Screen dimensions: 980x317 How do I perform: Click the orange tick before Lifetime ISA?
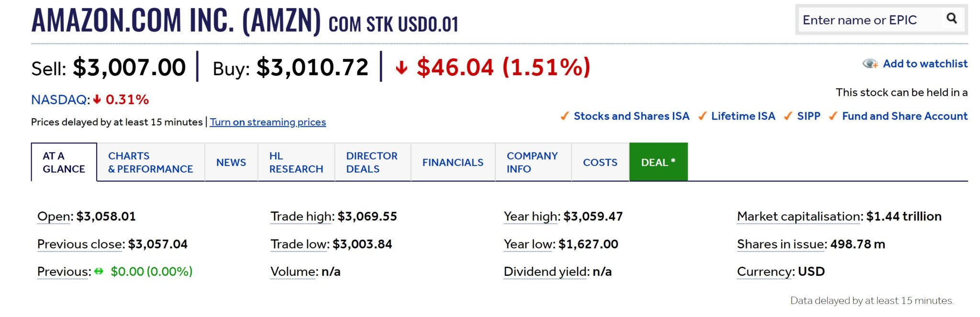702,116
